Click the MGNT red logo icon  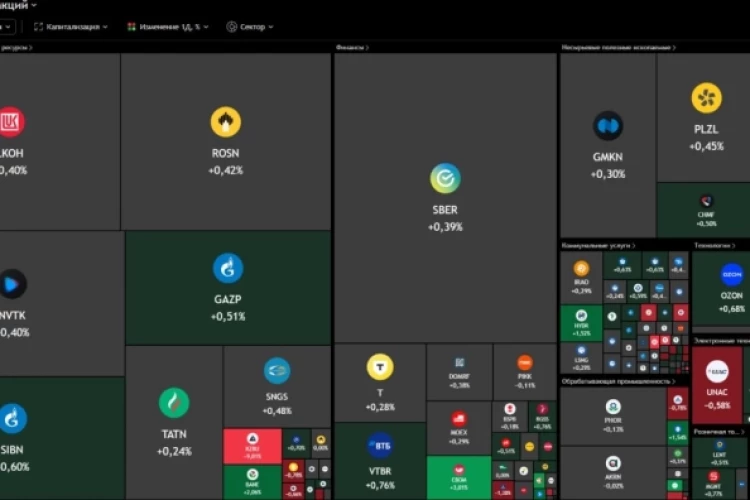pos(713,477)
